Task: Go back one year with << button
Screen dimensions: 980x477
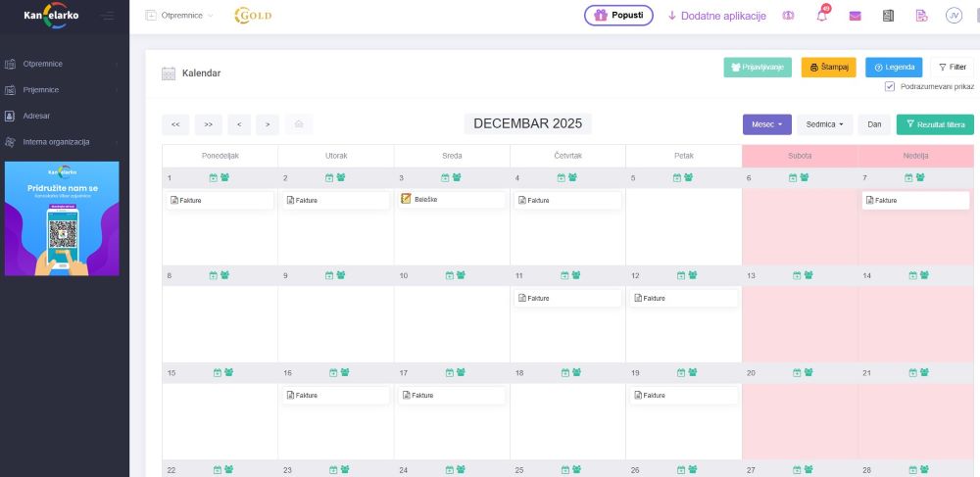Action: (175, 124)
